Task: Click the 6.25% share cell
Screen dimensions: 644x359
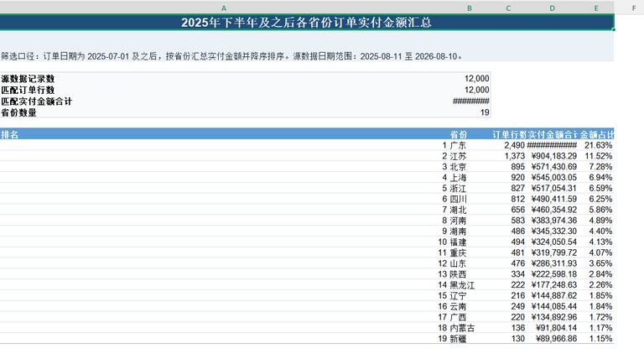Action: [596, 199]
